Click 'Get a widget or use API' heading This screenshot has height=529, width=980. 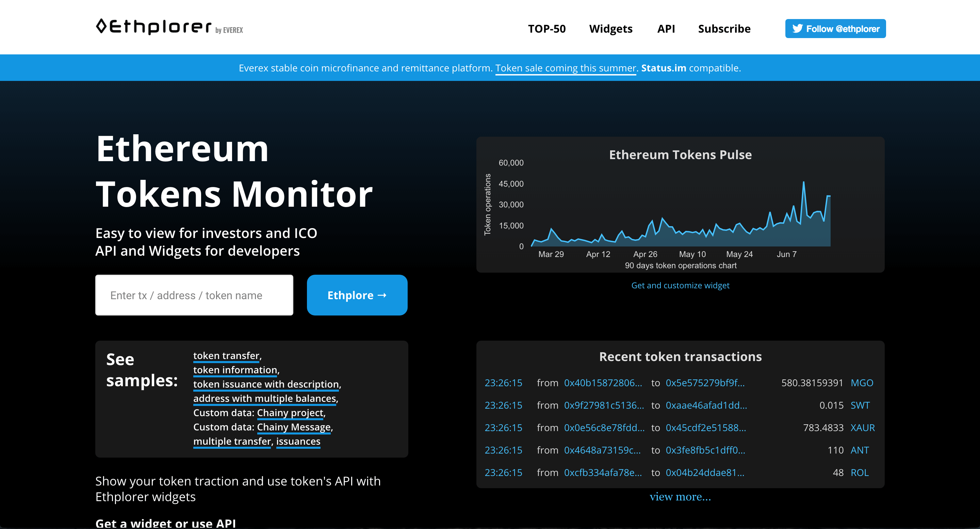click(165, 523)
